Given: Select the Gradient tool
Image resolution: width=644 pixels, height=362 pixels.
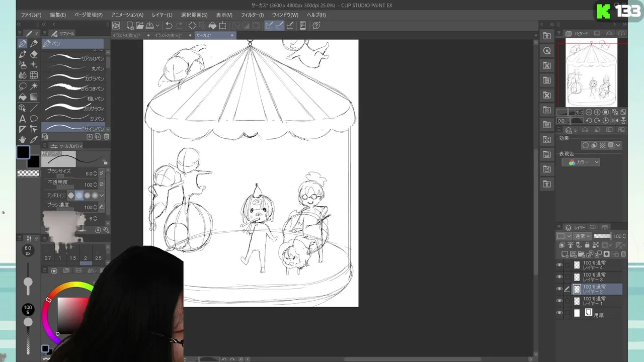Looking at the screenshot, I should [x=34, y=97].
